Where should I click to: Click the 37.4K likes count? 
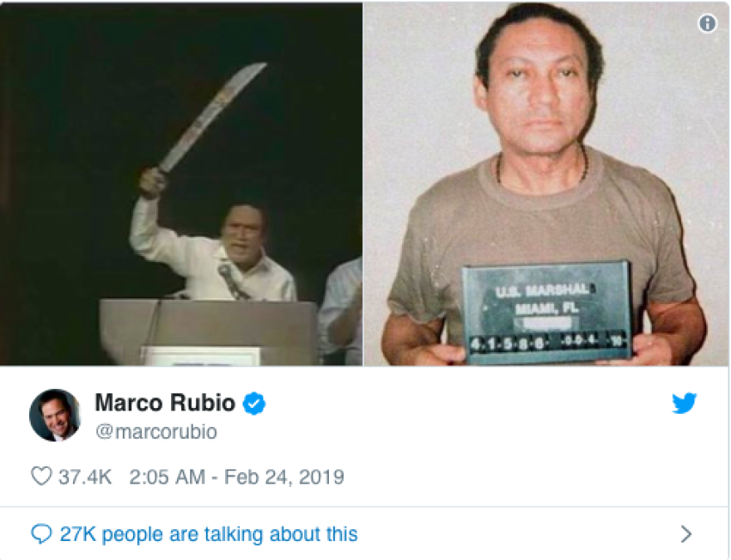click(85, 477)
